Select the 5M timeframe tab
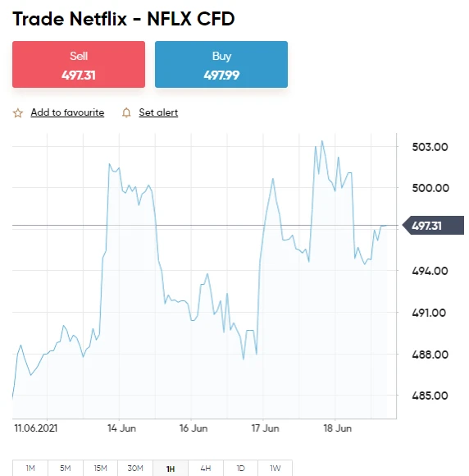 point(66,468)
